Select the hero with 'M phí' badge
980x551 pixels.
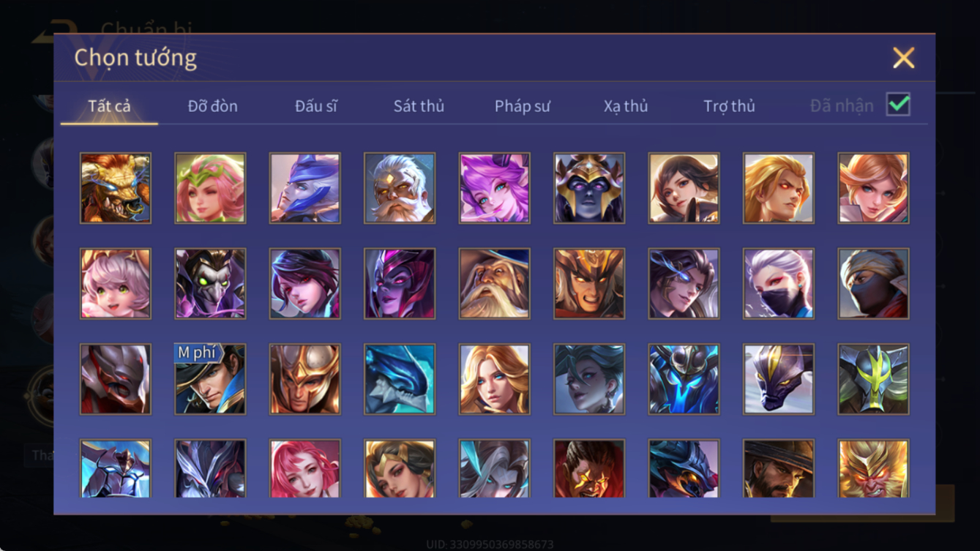(210, 379)
